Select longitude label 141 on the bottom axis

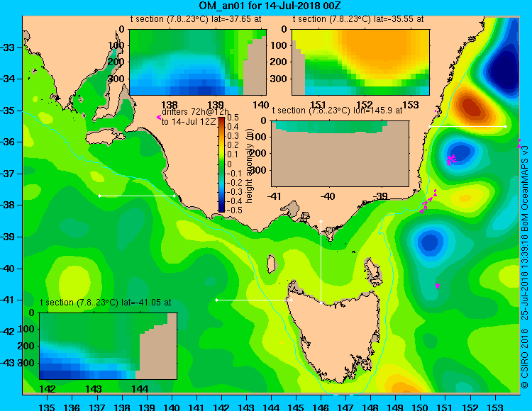click(196, 407)
